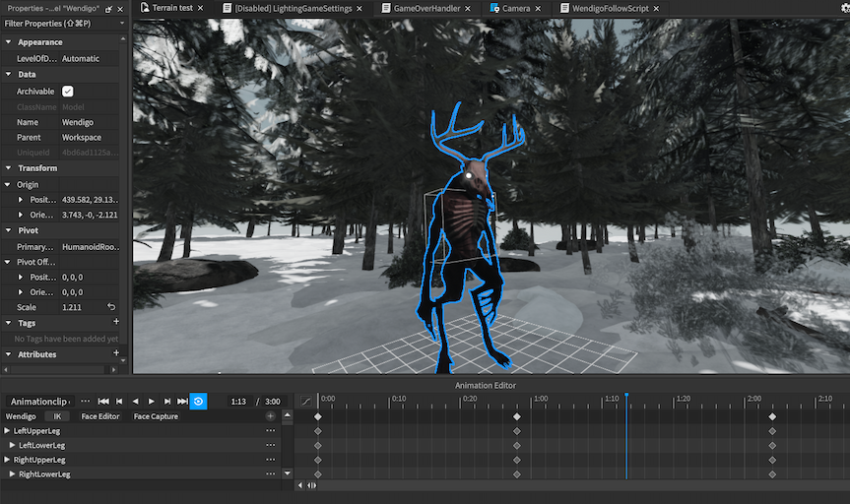
Task: Select the top-row keyframe near 2:03
Action: 772,416
